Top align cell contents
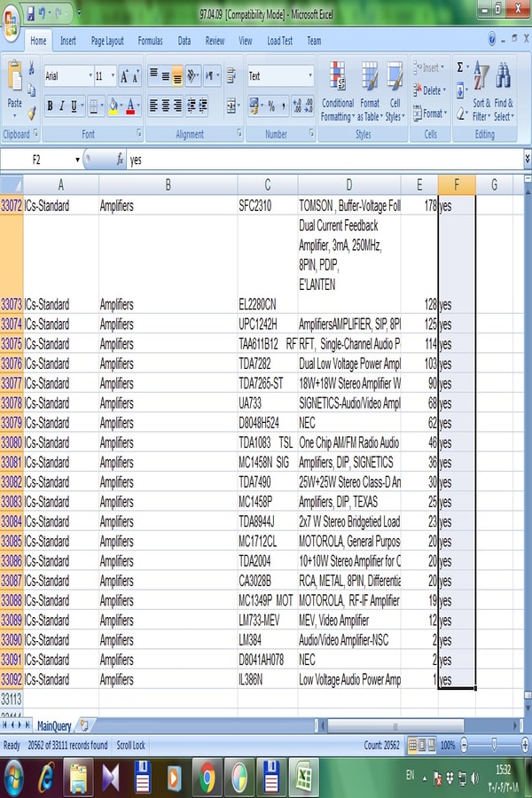The height and width of the screenshot is (798, 532). pyautogui.click(x=153, y=76)
